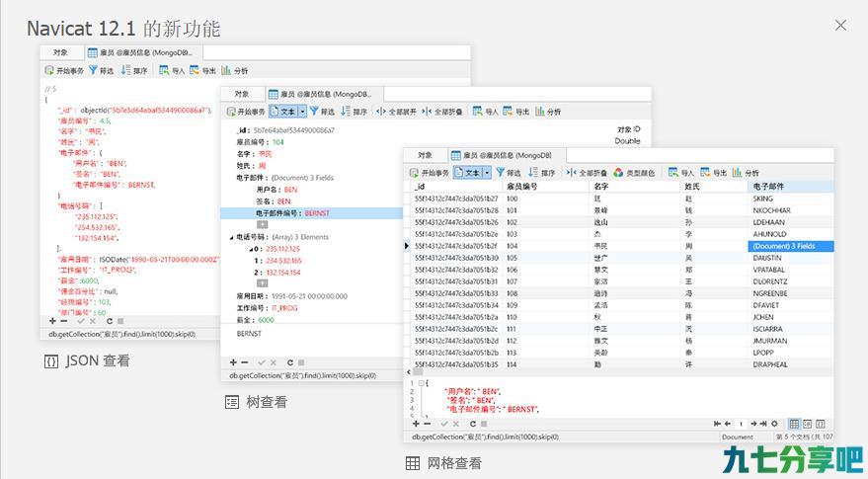Click 开始事务 in the tree view window
Viewport: 868px width, 479px height.
click(x=246, y=112)
